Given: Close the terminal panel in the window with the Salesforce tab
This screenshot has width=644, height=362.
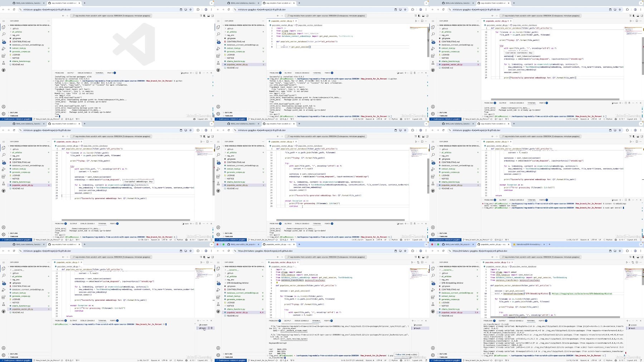Looking at the screenshot, I should tap(640, 320).
